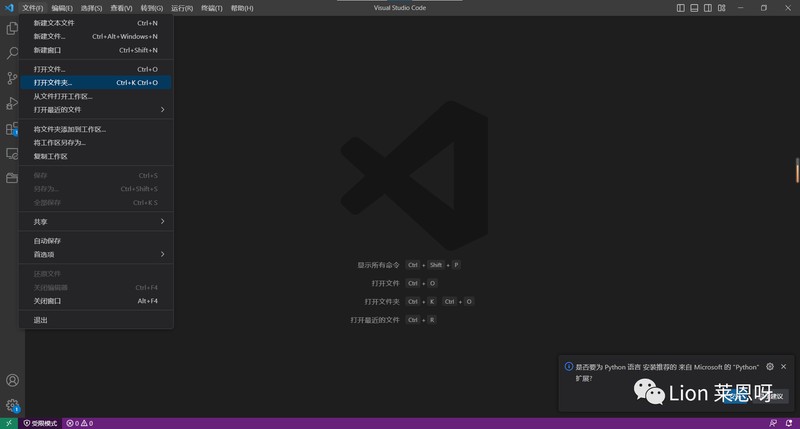Expand the 打开最近的文件 submenu
The image size is (800, 429).
tap(96, 110)
